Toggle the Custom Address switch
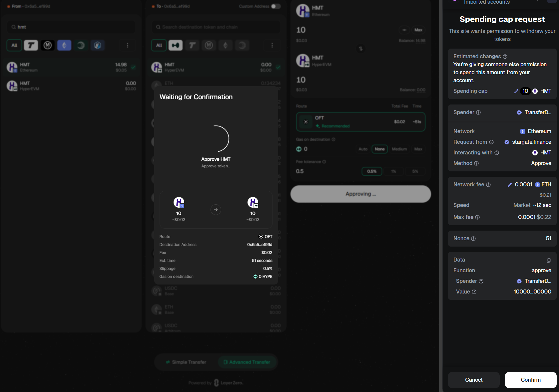This screenshot has height=392, width=559. (x=276, y=6)
